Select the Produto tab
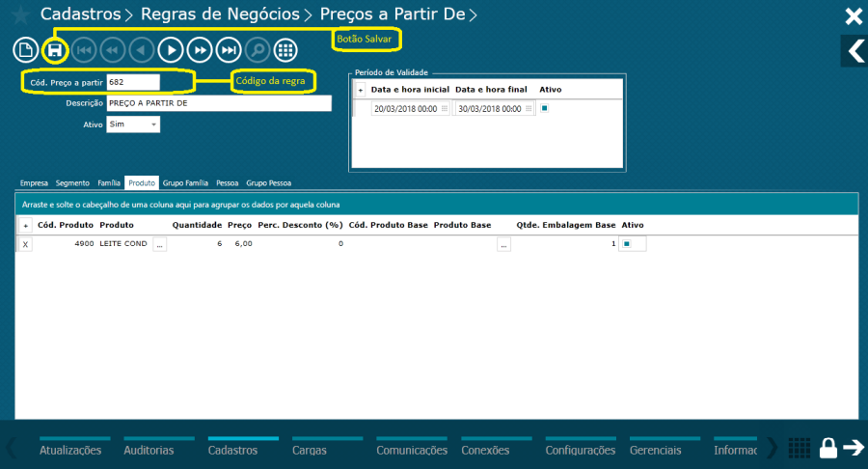 (x=142, y=182)
